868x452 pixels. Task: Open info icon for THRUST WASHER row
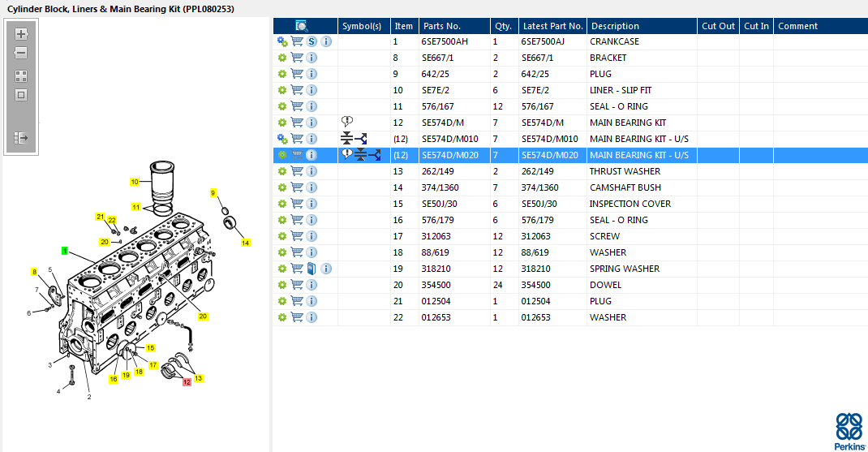pos(312,171)
